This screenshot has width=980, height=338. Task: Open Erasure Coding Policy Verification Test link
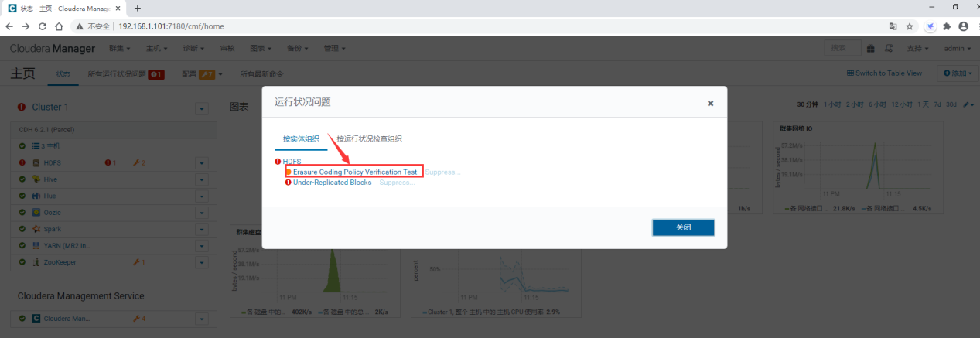click(355, 172)
